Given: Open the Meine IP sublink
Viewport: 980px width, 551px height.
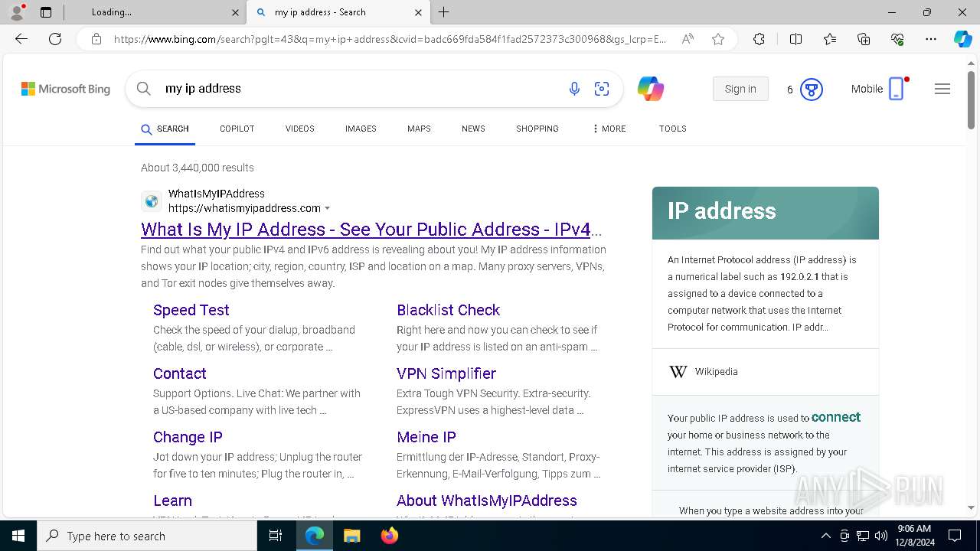Looking at the screenshot, I should tap(426, 437).
